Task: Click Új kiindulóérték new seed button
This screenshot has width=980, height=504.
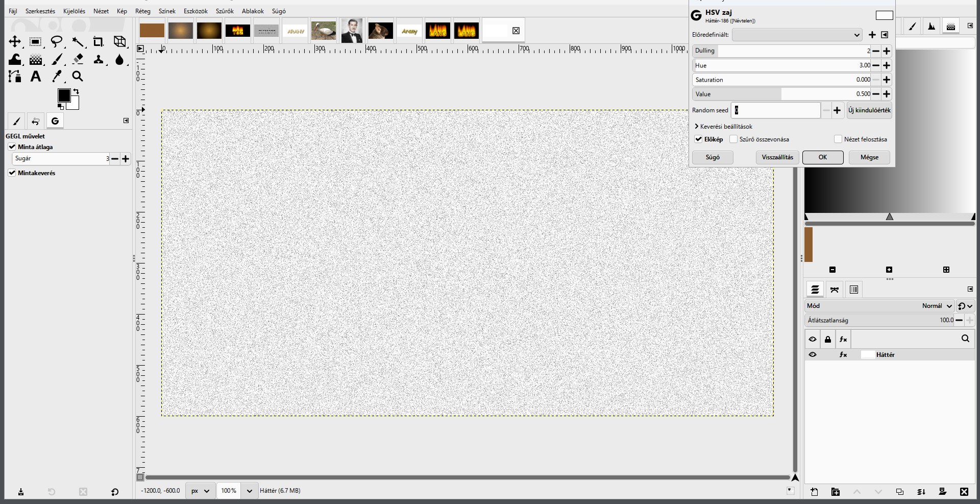Action: [869, 110]
